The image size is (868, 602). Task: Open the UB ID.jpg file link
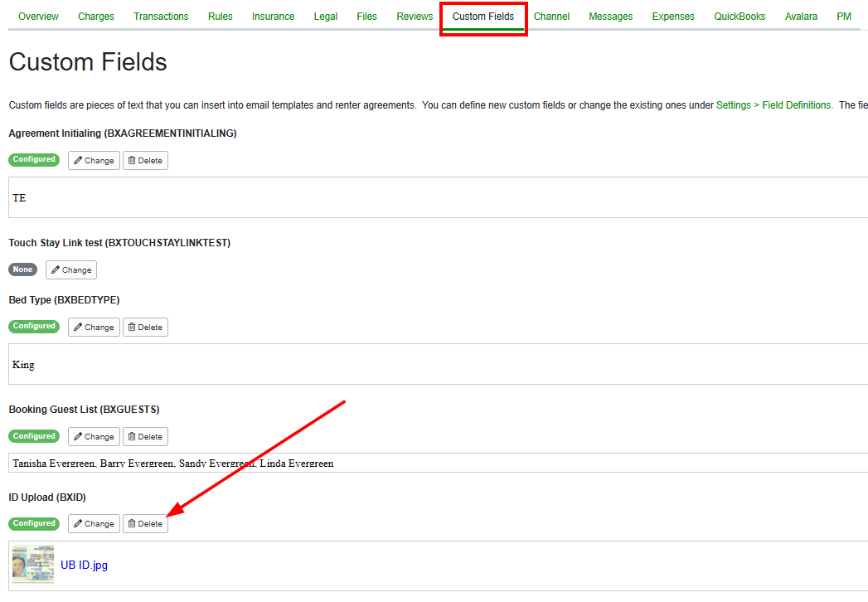(x=84, y=565)
